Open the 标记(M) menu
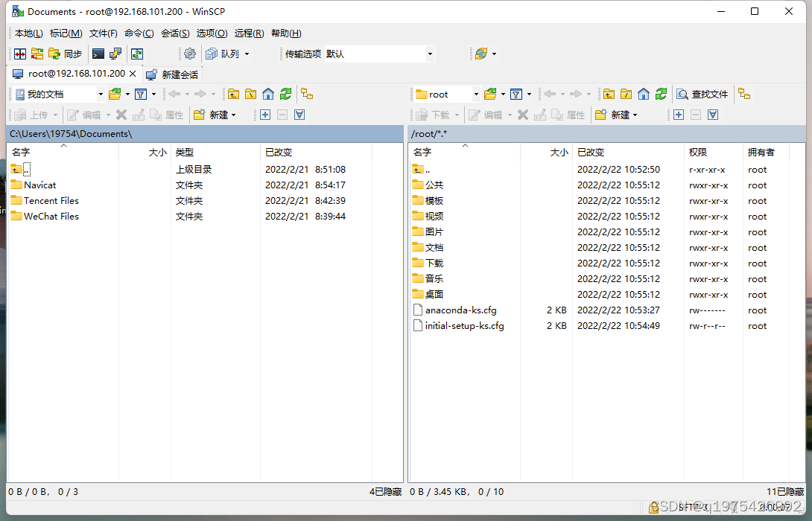This screenshot has height=521, width=812. tap(66, 33)
